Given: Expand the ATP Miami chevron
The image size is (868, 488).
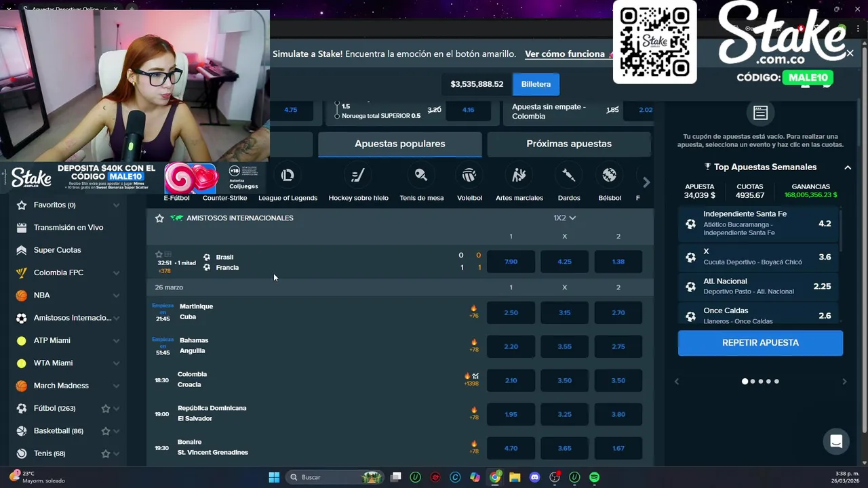Looking at the screenshot, I should tap(116, 341).
